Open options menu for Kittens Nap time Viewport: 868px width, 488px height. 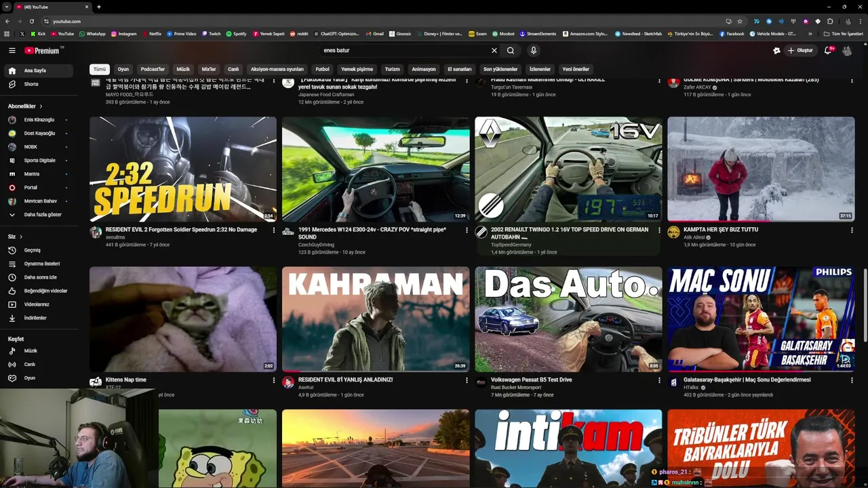click(x=274, y=381)
